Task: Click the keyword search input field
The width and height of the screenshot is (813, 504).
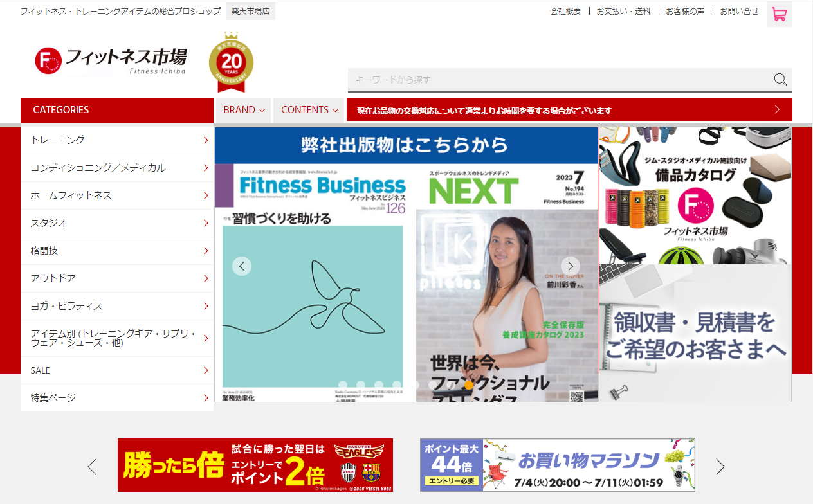Action: coord(560,80)
